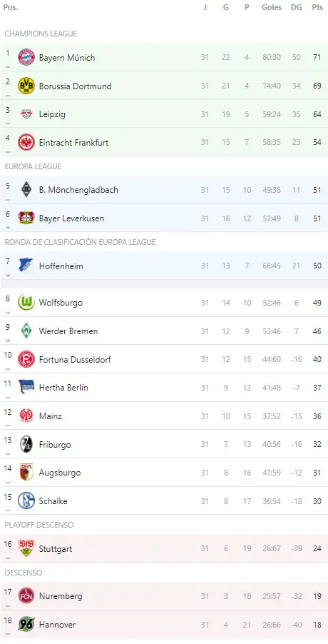Image resolution: width=328 pixels, height=644 pixels.
Task: Click the Schalke blue crest
Action: [x=26, y=500]
